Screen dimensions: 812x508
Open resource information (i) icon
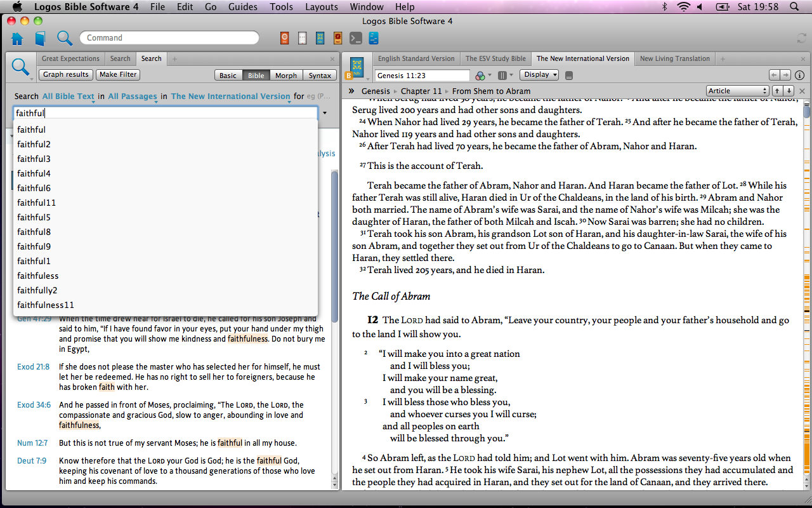click(x=800, y=75)
